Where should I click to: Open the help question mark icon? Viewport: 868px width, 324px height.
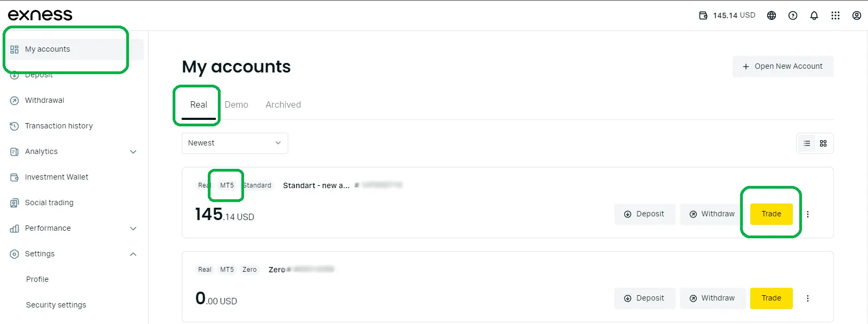[x=793, y=15]
